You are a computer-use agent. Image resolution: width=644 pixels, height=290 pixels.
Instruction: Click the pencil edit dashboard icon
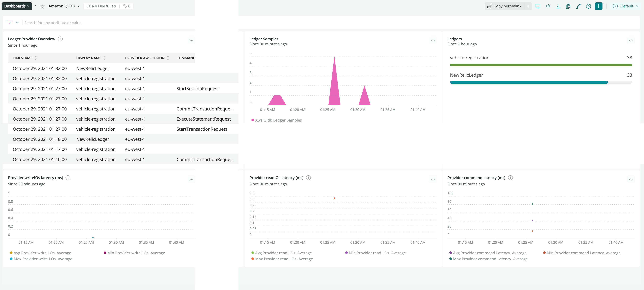click(x=578, y=6)
